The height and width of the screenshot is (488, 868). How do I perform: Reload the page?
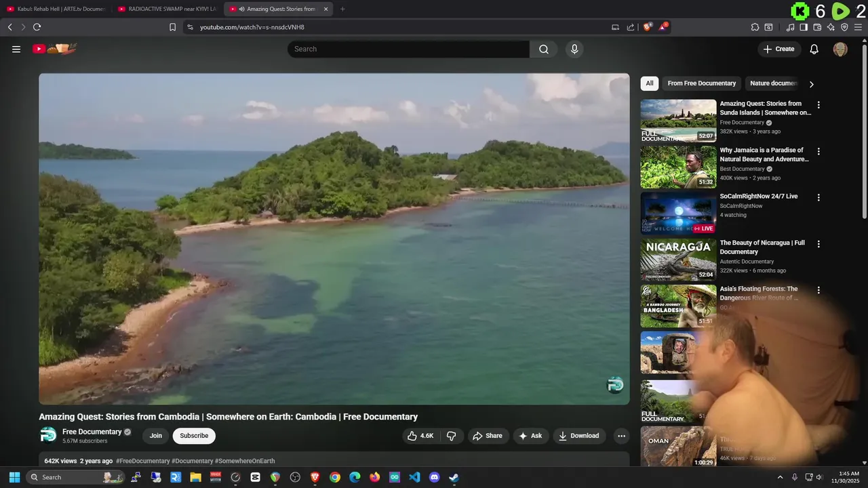(x=37, y=27)
